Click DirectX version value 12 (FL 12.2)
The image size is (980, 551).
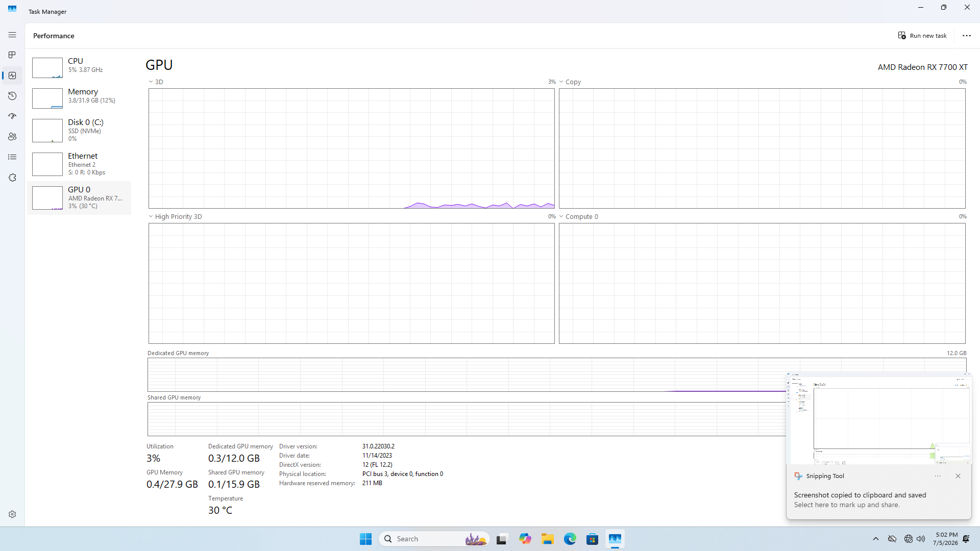click(x=377, y=465)
